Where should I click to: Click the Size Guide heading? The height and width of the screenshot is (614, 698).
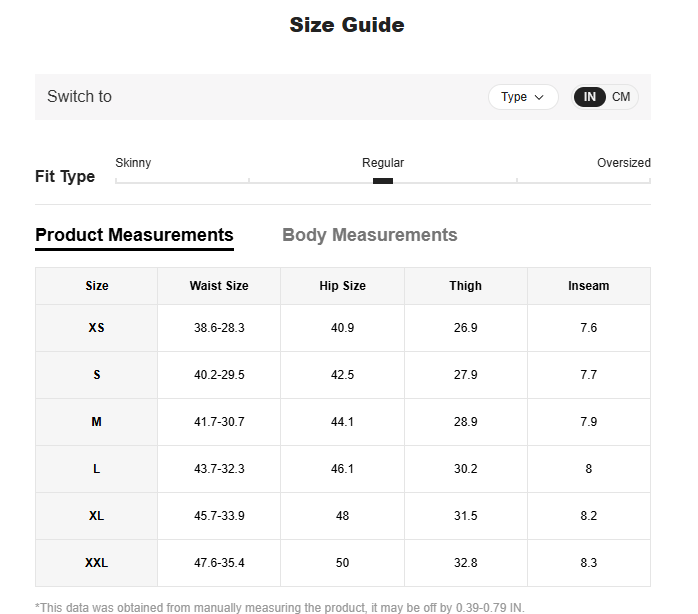347,25
